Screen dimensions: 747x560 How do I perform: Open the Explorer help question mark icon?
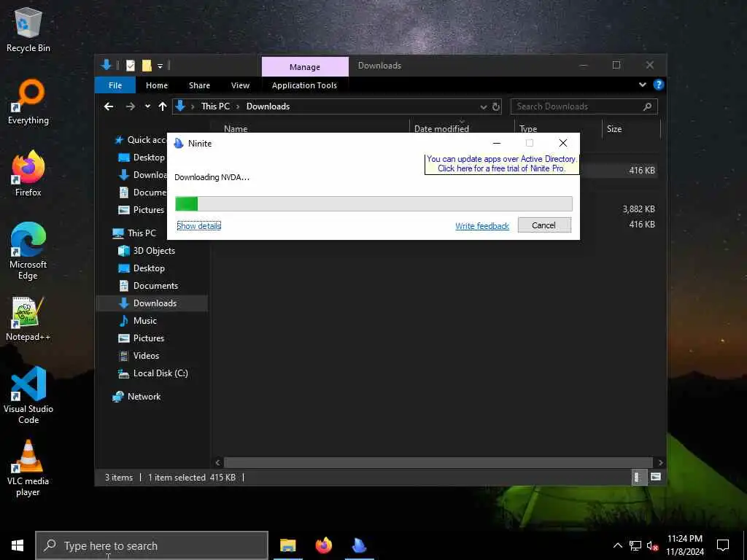659,85
